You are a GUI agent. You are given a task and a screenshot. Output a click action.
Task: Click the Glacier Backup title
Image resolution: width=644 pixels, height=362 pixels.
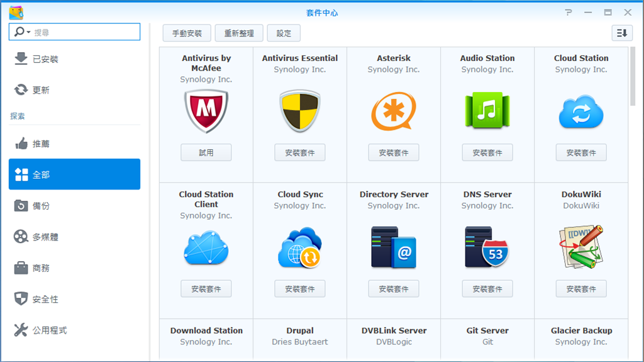click(581, 331)
